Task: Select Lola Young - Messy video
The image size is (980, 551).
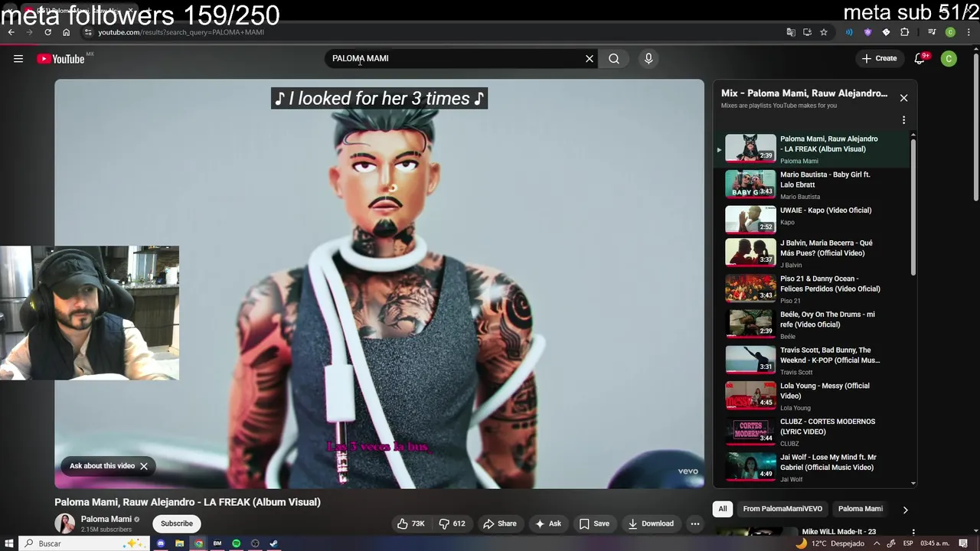Action: [812, 396]
